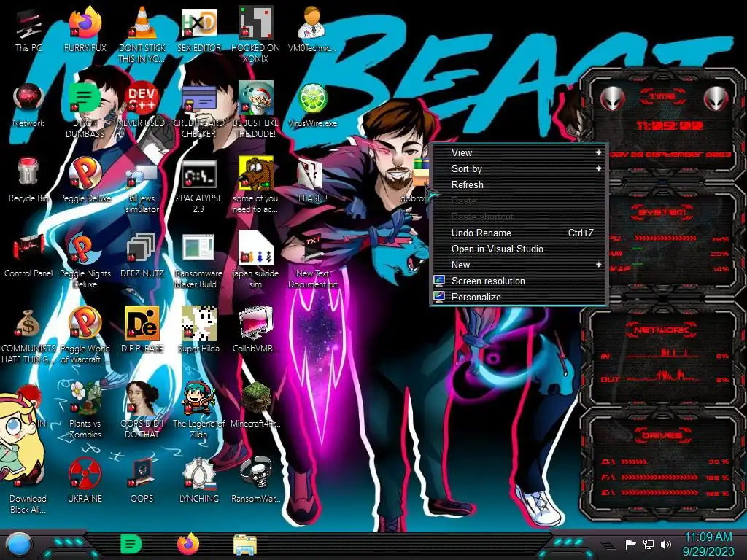Choose Sort by in the context menu

tap(519, 168)
